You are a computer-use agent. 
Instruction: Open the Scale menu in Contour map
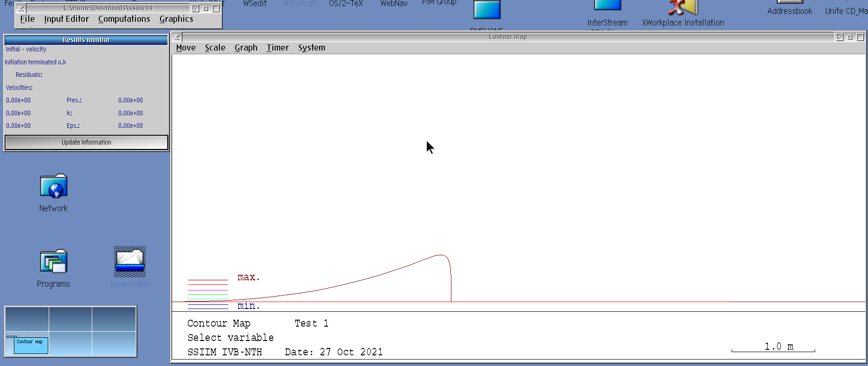click(215, 48)
